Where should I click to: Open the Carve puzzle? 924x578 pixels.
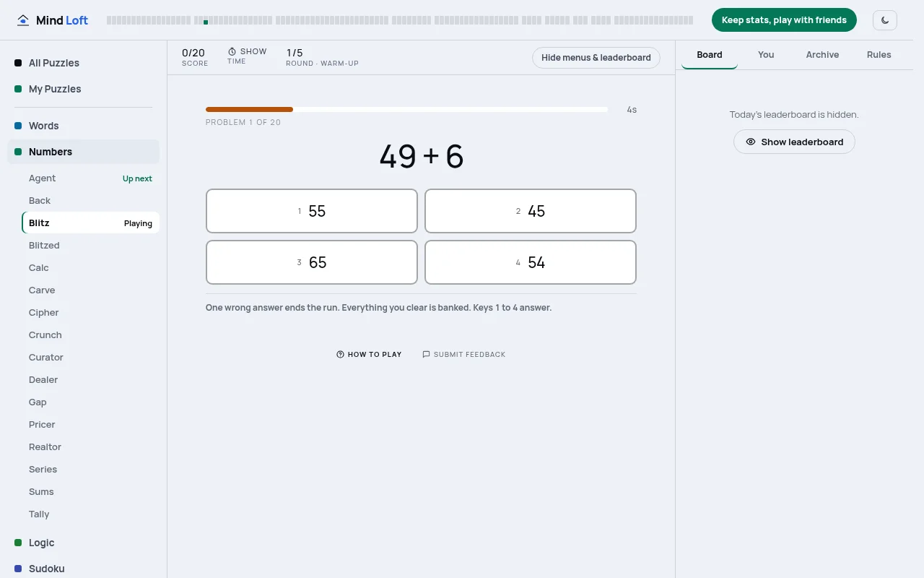(90, 290)
